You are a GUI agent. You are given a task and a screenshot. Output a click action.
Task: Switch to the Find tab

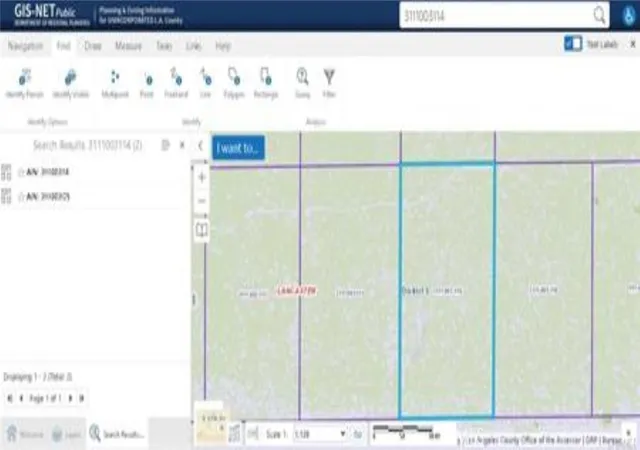click(x=63, y=46)
